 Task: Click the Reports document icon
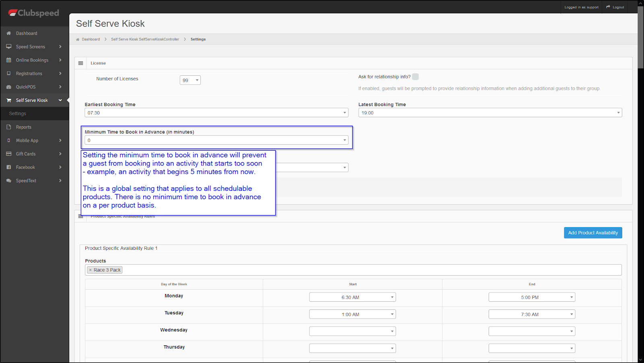9,127
